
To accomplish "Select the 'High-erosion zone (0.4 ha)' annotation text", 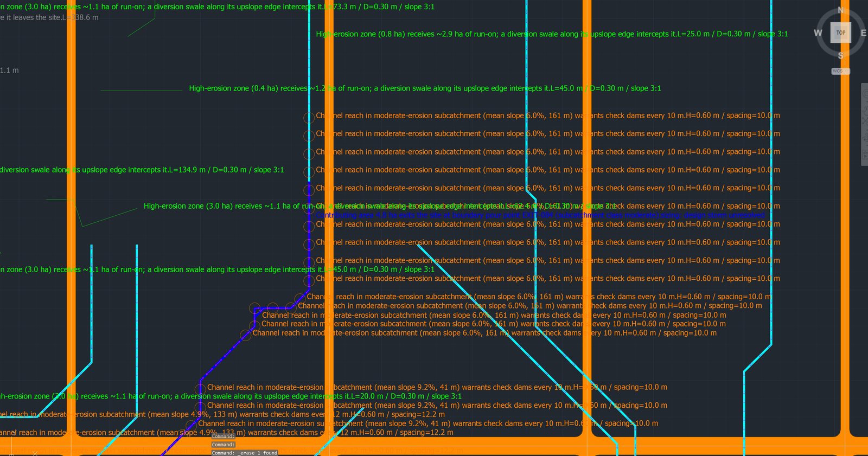I will pos(425,88).
